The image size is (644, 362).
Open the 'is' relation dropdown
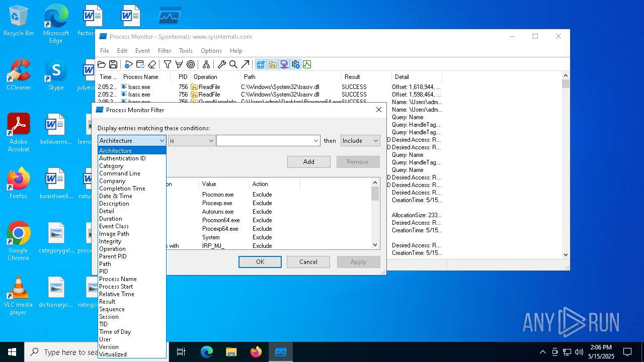coord(192,141)
